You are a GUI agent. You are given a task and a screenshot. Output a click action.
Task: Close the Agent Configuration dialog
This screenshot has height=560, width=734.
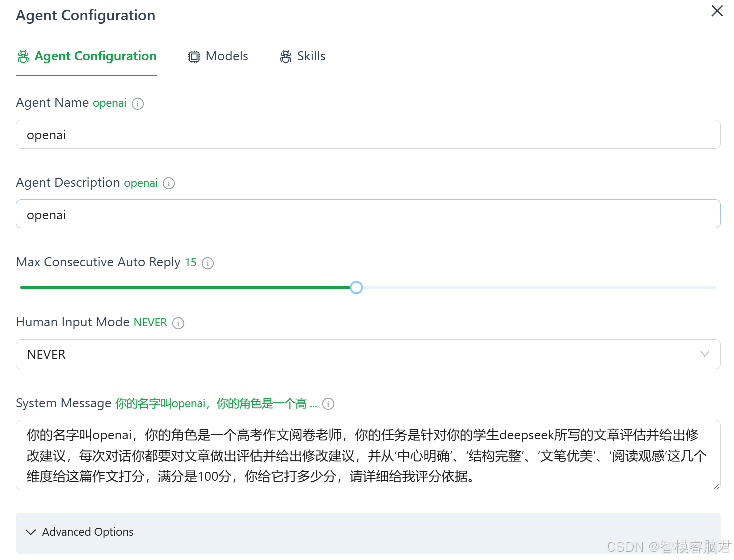coord(717,11)
